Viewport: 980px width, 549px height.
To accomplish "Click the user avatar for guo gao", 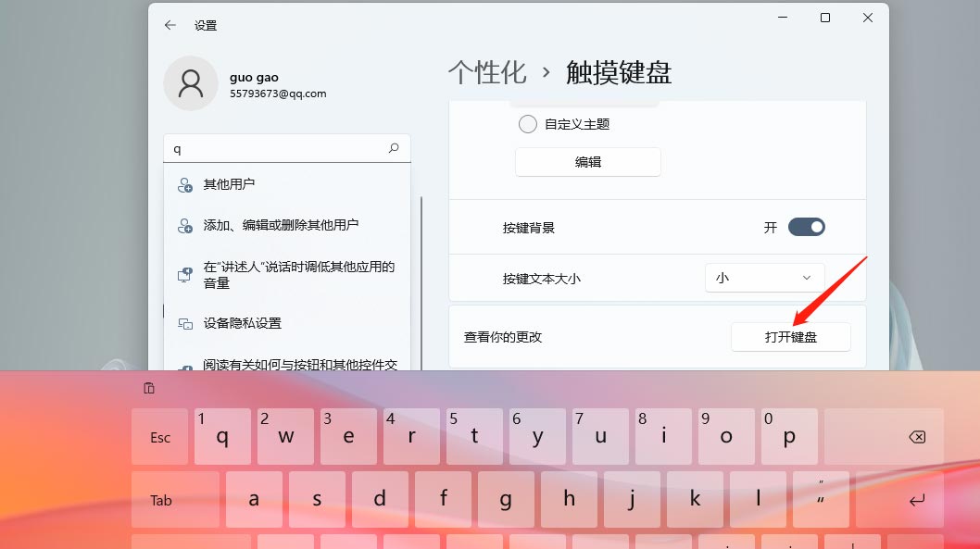I will [x=191, y=83].
